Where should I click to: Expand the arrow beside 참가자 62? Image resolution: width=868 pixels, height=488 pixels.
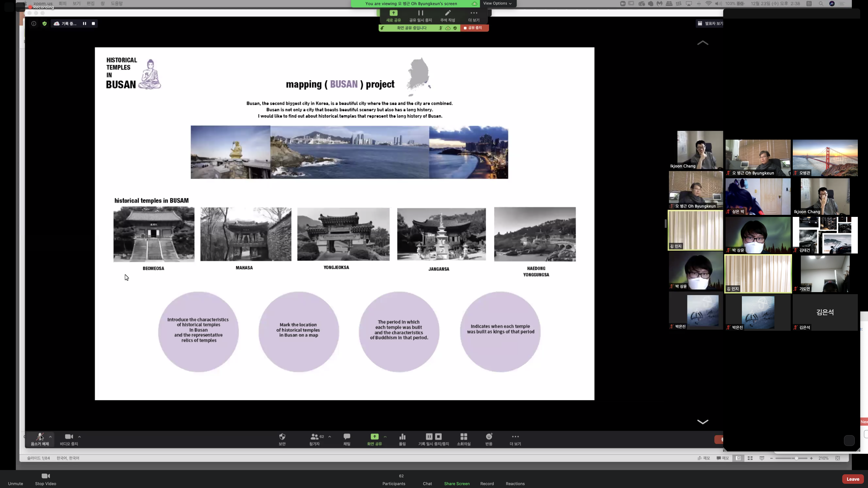330,437
